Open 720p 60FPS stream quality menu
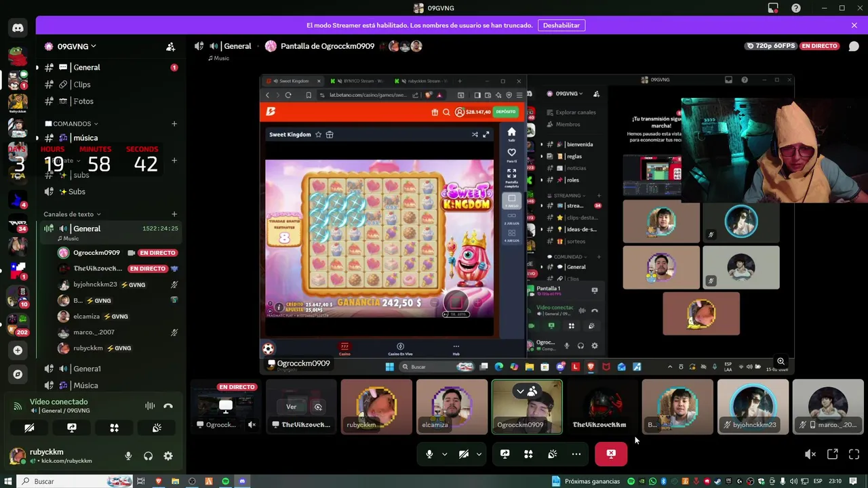The image size is (868, 488). (771, 46)
